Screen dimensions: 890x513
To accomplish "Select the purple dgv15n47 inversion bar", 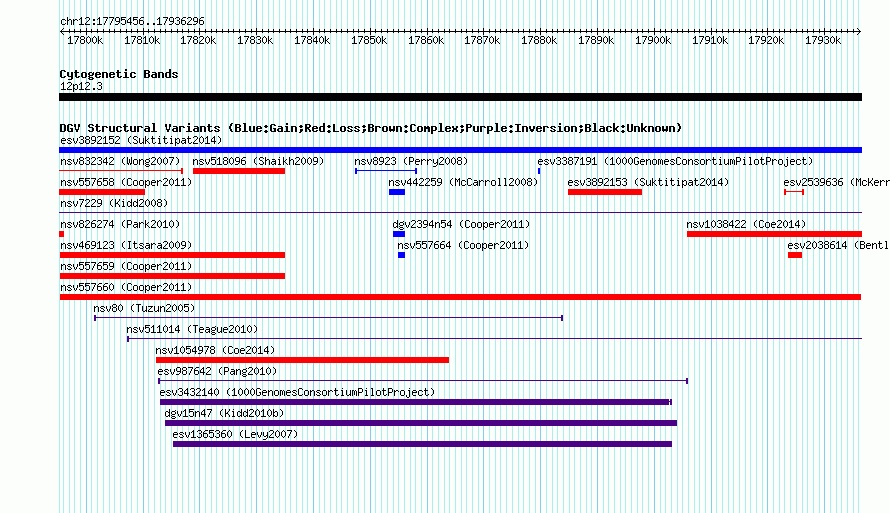I will click(421, 423).
